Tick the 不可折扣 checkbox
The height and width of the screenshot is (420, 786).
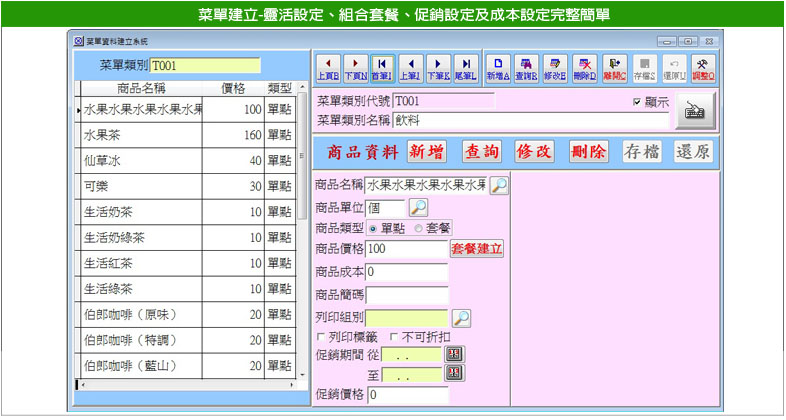(x=393, y=336)
